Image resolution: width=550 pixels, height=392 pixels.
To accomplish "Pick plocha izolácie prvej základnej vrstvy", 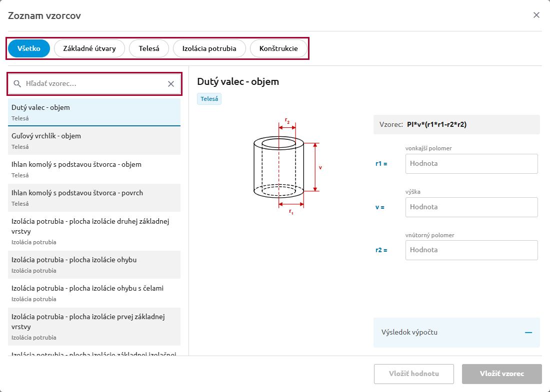I will coord(94,327).
